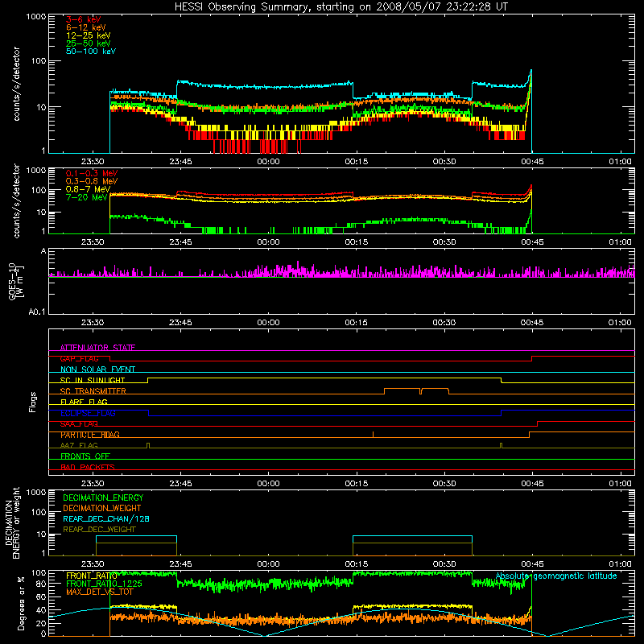Click the MAX_DET_VS_TOT legend label
The height and width of the screenshot is (644, 644).
[x=100, y=592]
